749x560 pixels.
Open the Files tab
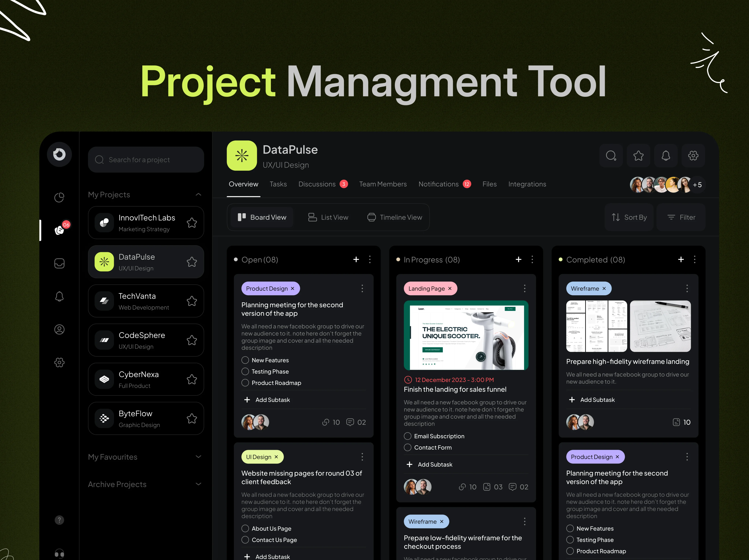click(489, 184)
